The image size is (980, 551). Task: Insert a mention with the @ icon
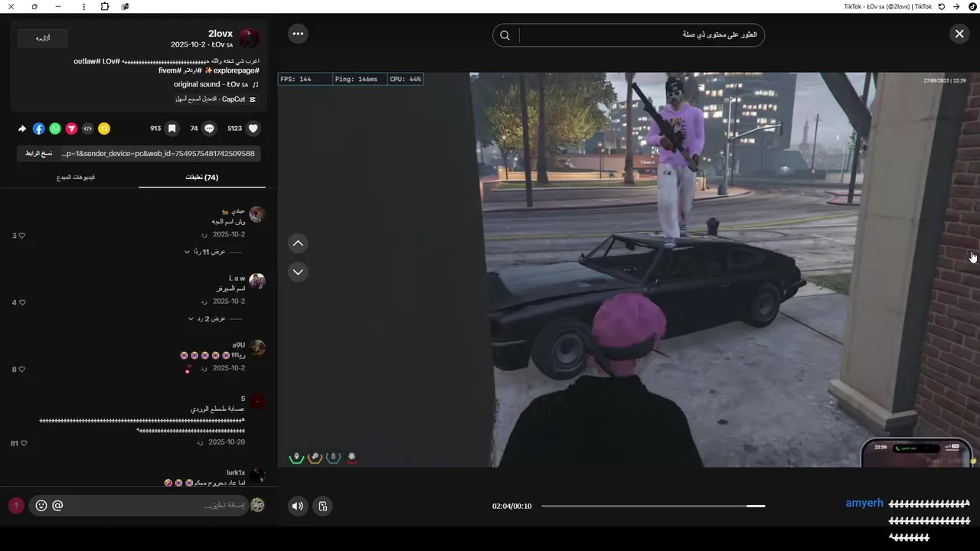[57, 505]
